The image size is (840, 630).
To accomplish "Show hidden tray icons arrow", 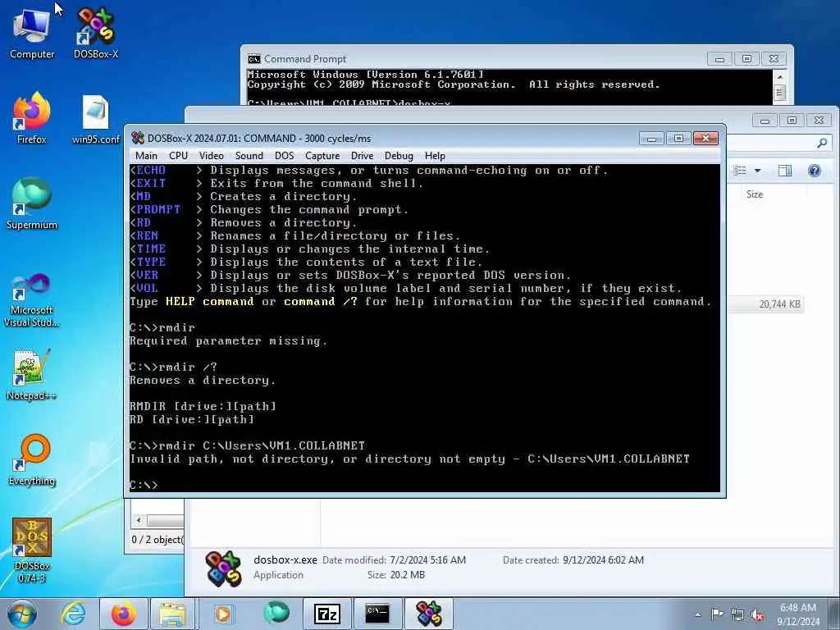I will [697, 614].
